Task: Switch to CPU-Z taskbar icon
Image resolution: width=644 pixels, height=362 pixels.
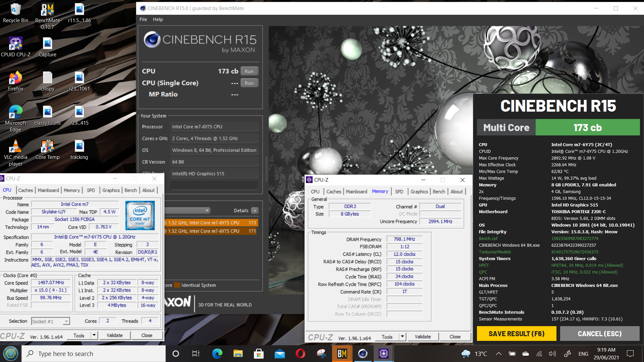Action: pyautogui.click(x=383, y=354)
